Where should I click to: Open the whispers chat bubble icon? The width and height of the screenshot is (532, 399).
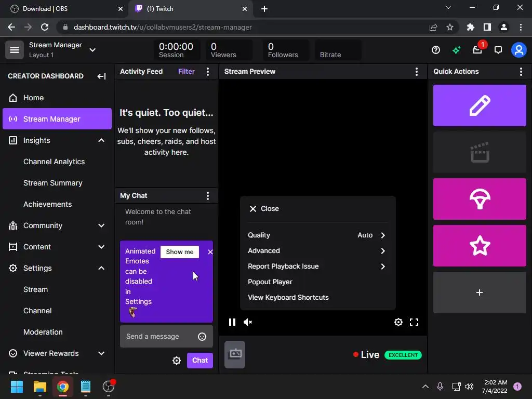(x=498, y=50)
